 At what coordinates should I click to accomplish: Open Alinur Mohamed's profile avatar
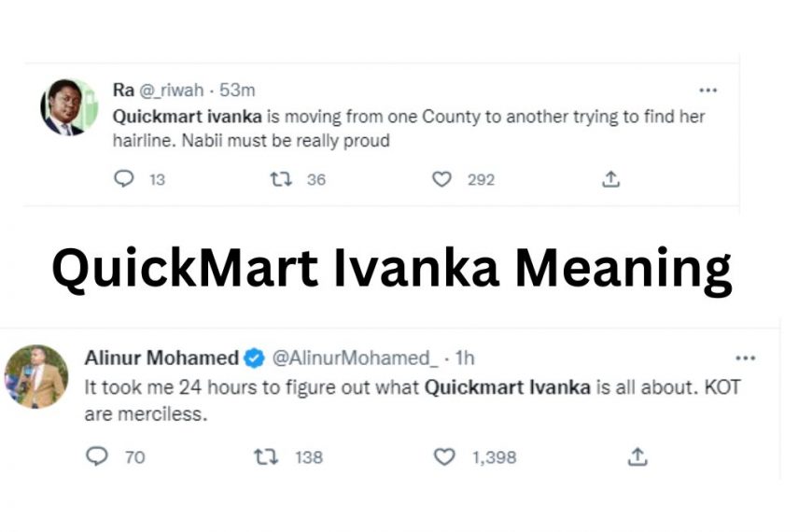[36, 376]
